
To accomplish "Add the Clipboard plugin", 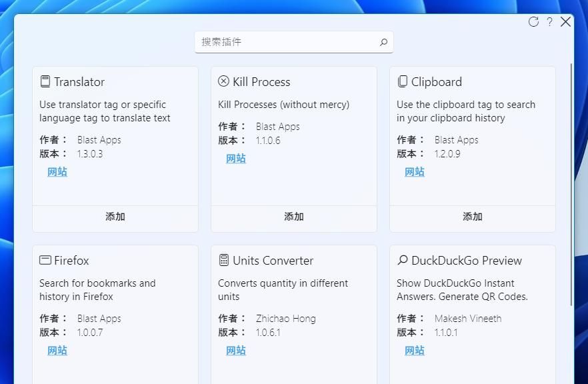I will 472,217.
